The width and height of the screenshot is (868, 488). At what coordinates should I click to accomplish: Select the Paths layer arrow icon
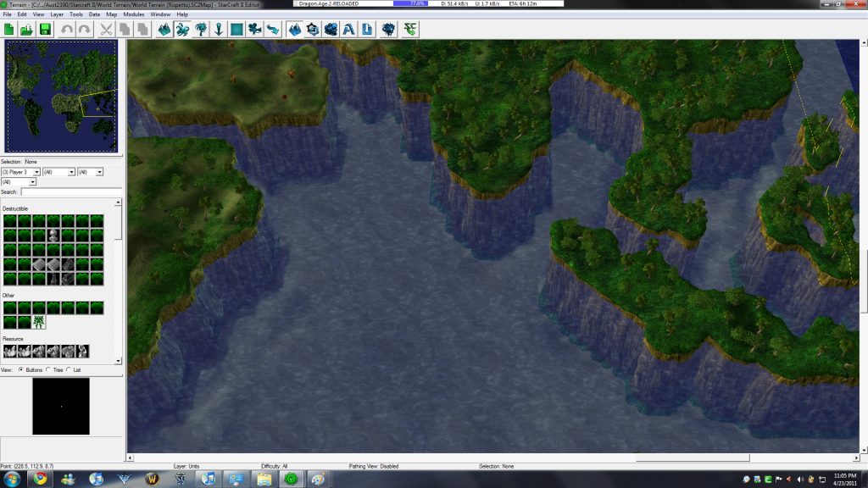click(273, 30)
